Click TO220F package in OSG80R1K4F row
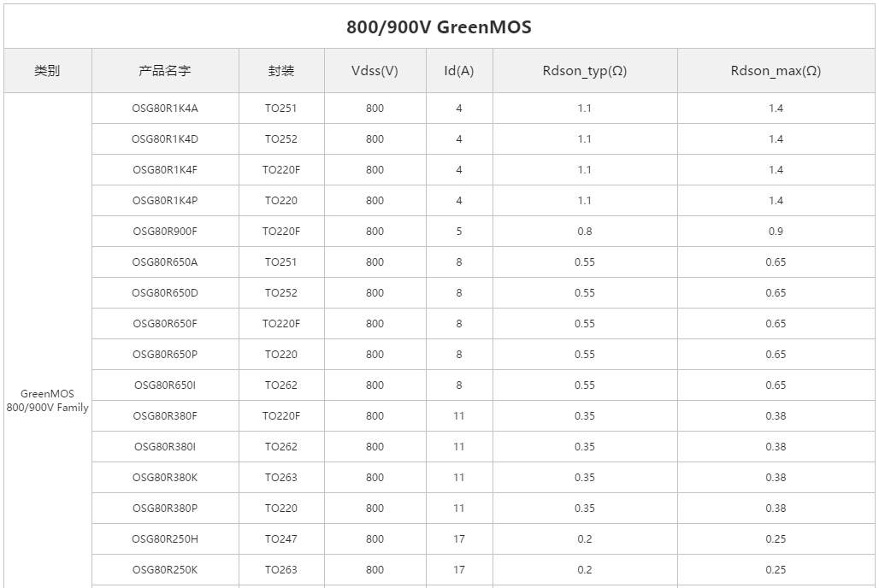The height and width of the screenshot is (588, 879). tap(280, 170)
